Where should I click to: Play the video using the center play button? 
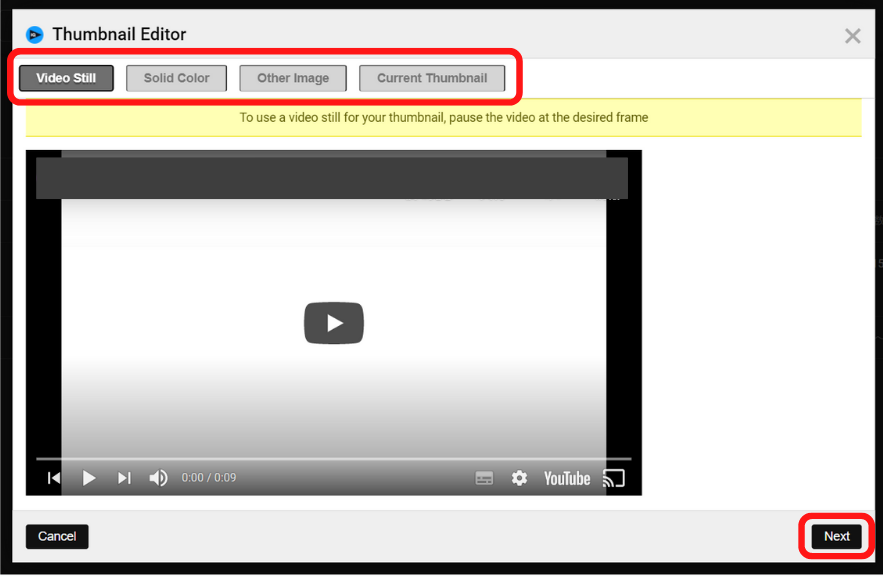(x=334, y=323)
